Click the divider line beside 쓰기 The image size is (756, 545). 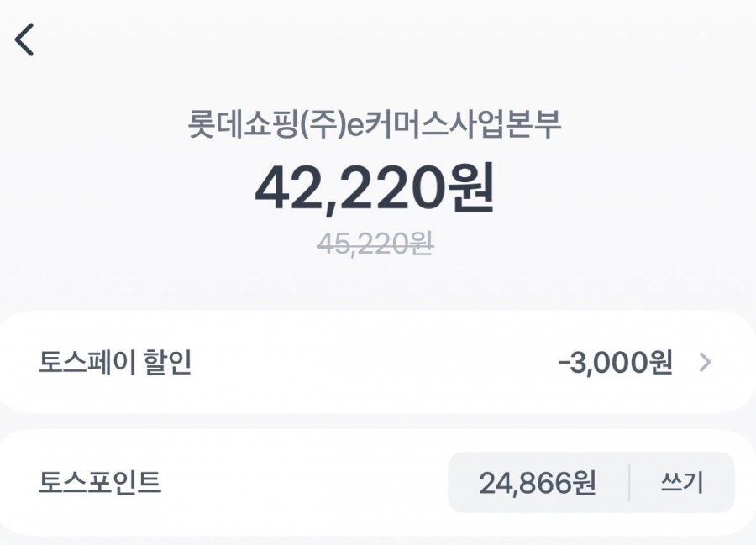(629, 483)
